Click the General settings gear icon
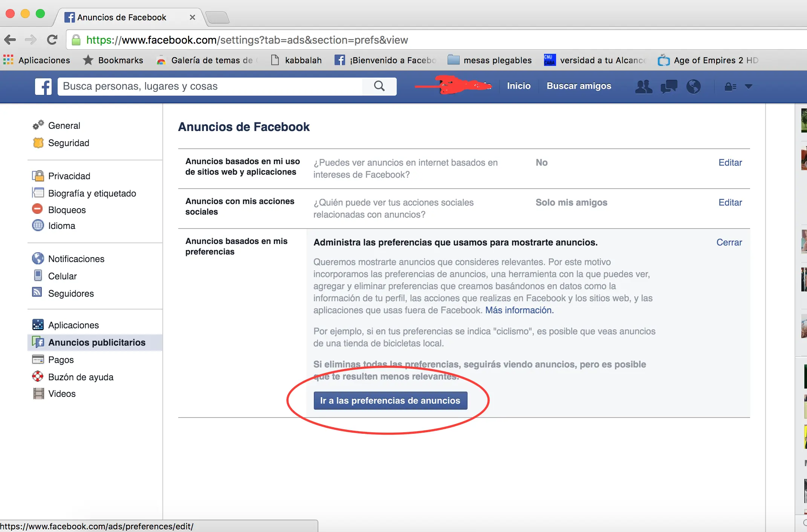This screenshot has width=807, height=532. [38, 125]
